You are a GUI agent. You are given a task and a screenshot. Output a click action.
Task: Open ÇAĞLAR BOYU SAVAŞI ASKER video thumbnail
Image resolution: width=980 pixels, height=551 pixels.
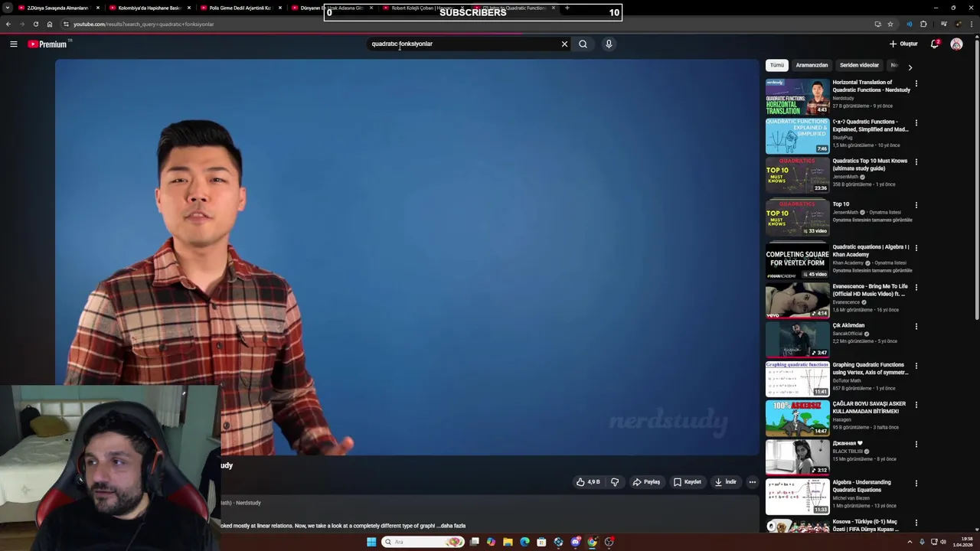(x=797, y=417)
